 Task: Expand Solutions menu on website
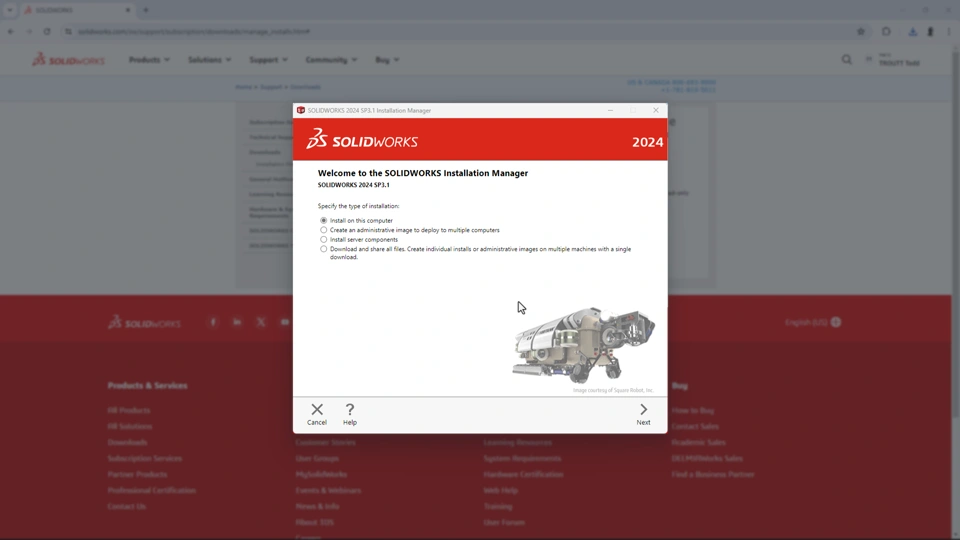(x=209, y=60)
